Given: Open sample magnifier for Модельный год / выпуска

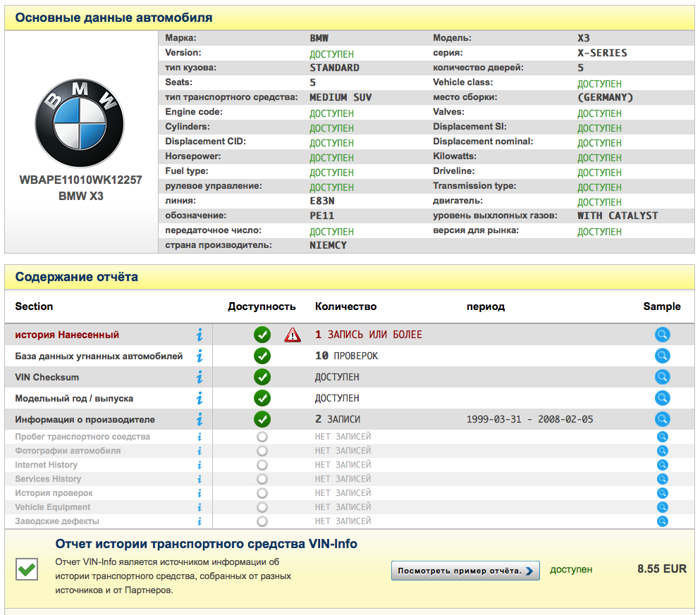Looking at the screenshot, I should [x=663, y=398].
